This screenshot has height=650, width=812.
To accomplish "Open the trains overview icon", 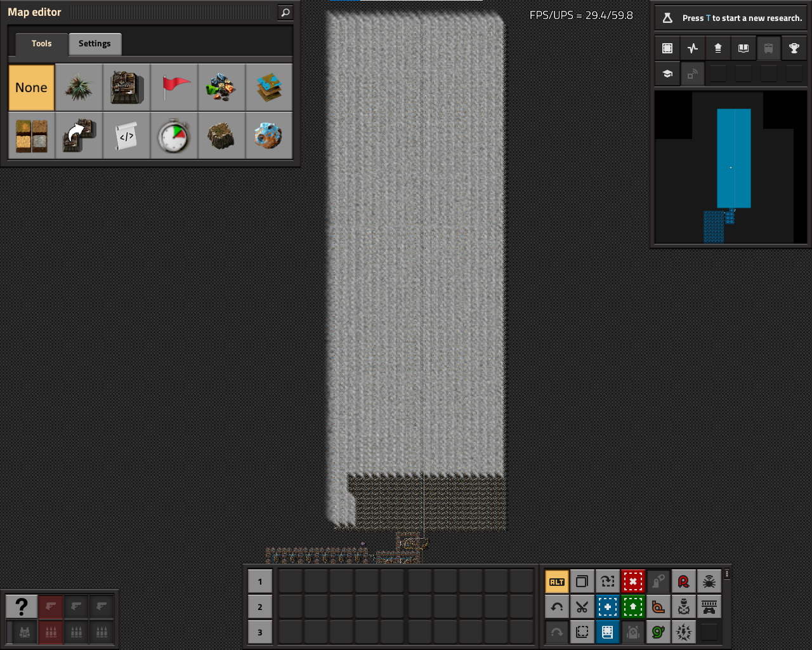I will pos(769,48).
